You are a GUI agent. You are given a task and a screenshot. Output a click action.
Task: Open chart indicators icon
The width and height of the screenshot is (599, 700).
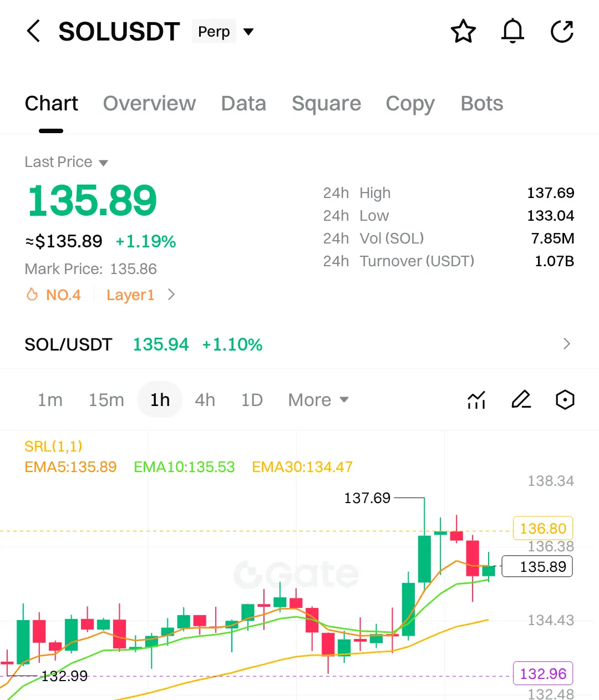(x=476, y=400)
